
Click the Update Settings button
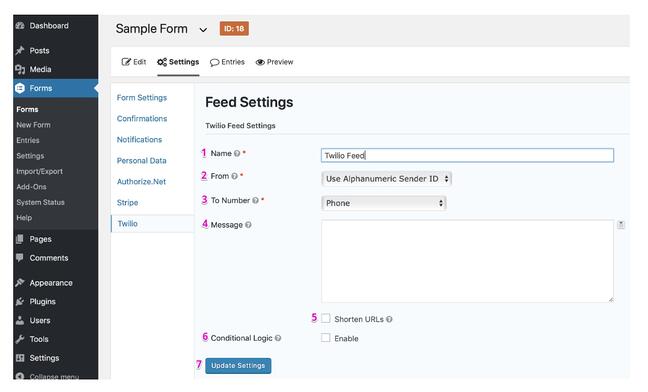238,366
